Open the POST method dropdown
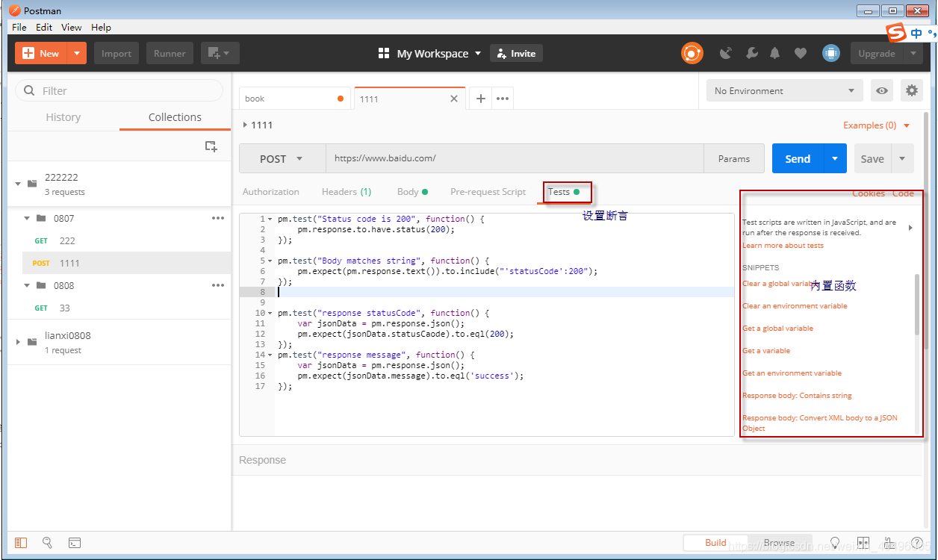 click(x=282, y=158)
